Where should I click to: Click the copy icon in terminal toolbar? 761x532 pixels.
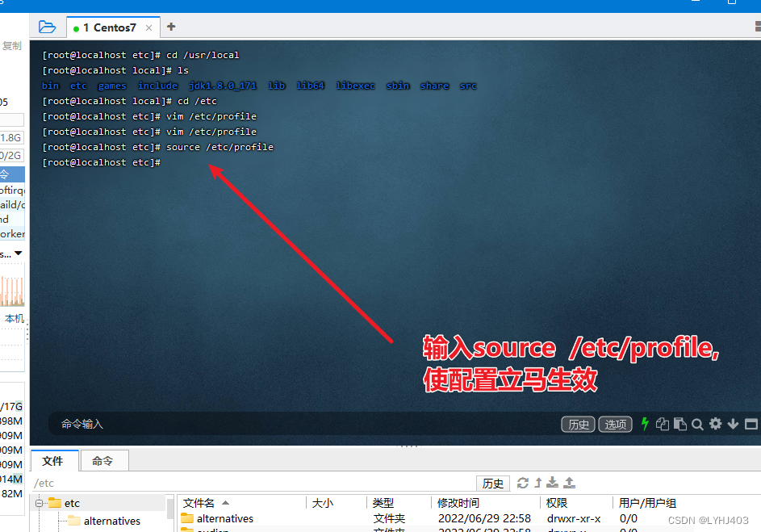click(x=663, y=423)
